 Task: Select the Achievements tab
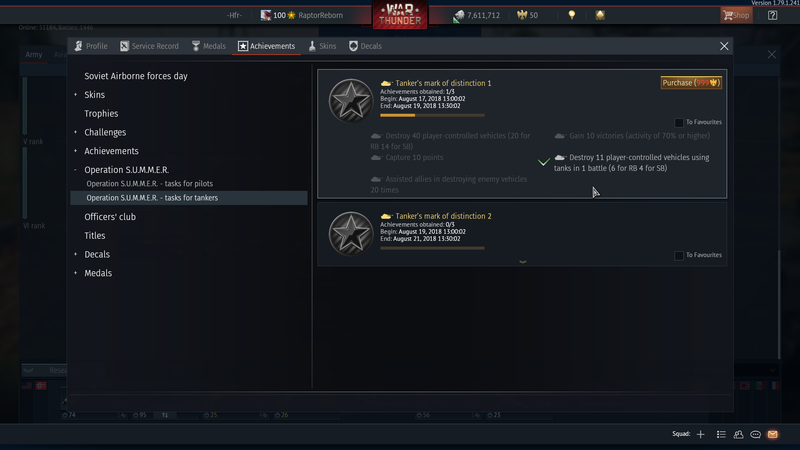[266, 46]
